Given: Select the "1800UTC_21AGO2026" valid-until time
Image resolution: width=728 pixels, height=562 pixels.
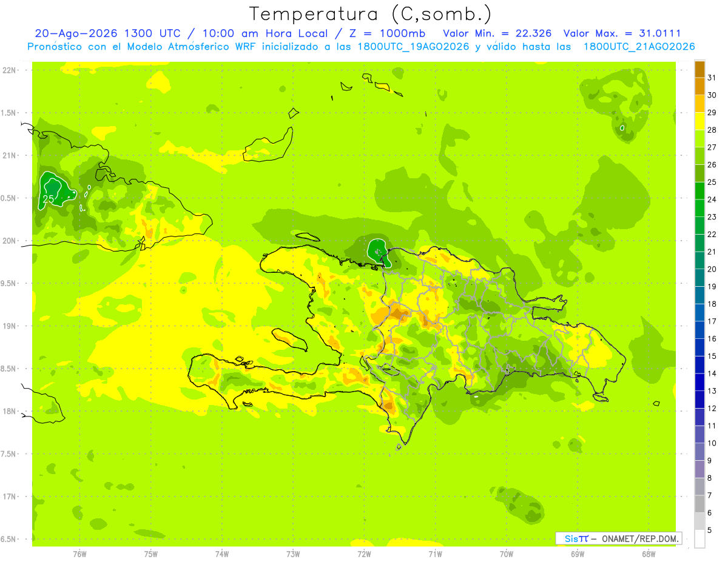Looking at the screenshot, I should click(639, 47).
